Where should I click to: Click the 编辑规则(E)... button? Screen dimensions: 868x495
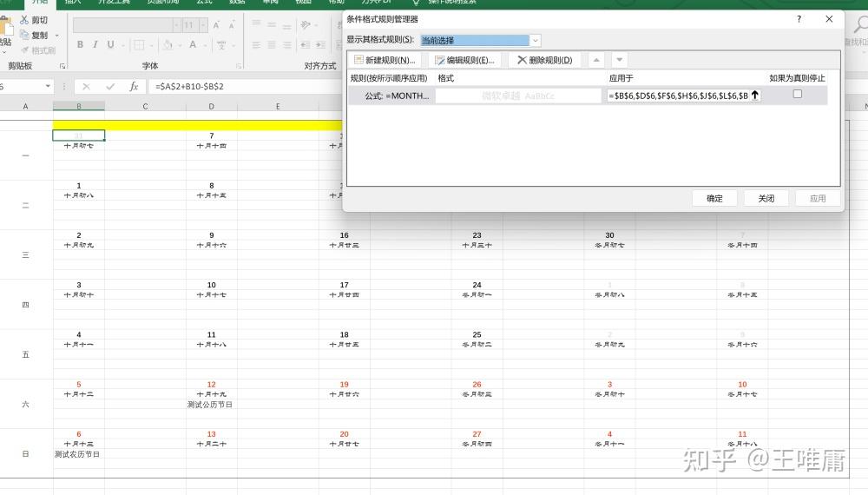[465, 60]
